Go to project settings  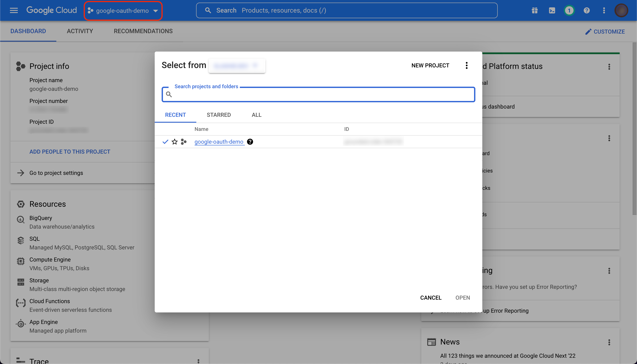click(x=56, y=173)
